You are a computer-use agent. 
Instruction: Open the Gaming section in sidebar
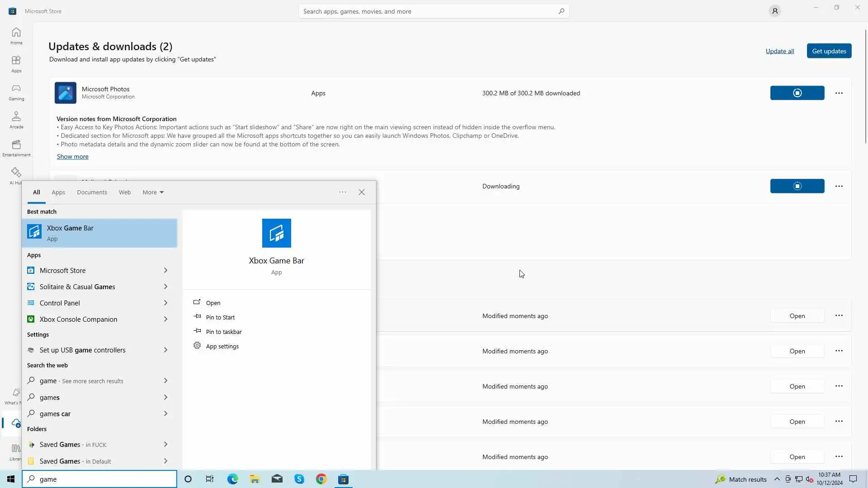coord(16,92)
